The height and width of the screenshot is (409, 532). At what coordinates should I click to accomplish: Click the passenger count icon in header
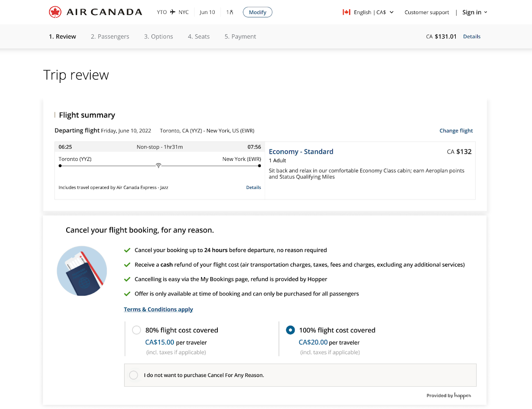pyautogui.click(x=230, y=12)
